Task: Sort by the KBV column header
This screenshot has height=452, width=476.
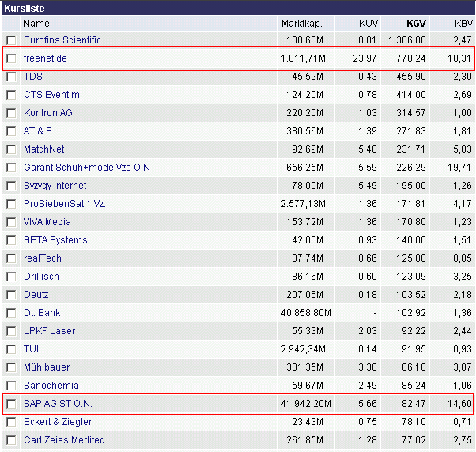Action: pyautogui.click(x=463, y=24)
